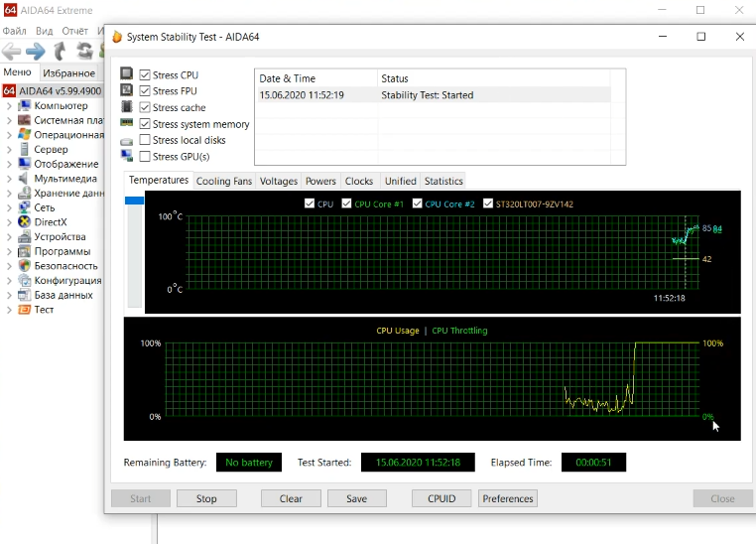The width and height of the screenshot is (756, 544).
Task: Stop the stability test
Action: coord(206,498)
